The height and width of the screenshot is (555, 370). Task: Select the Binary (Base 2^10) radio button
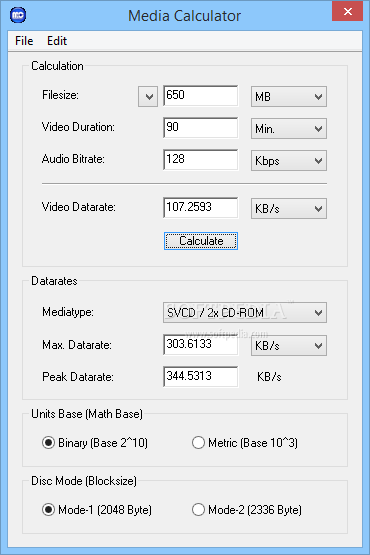click(95, 443)
